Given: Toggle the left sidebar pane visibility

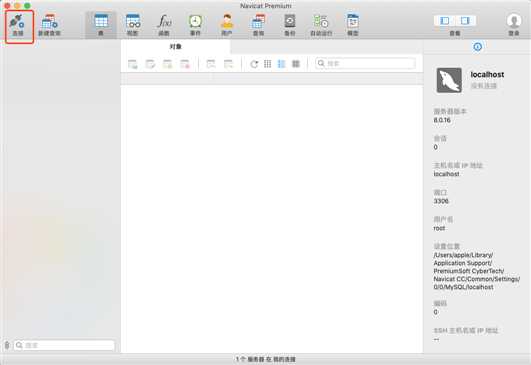Looking at the screenshot, I should coord(445,21).
